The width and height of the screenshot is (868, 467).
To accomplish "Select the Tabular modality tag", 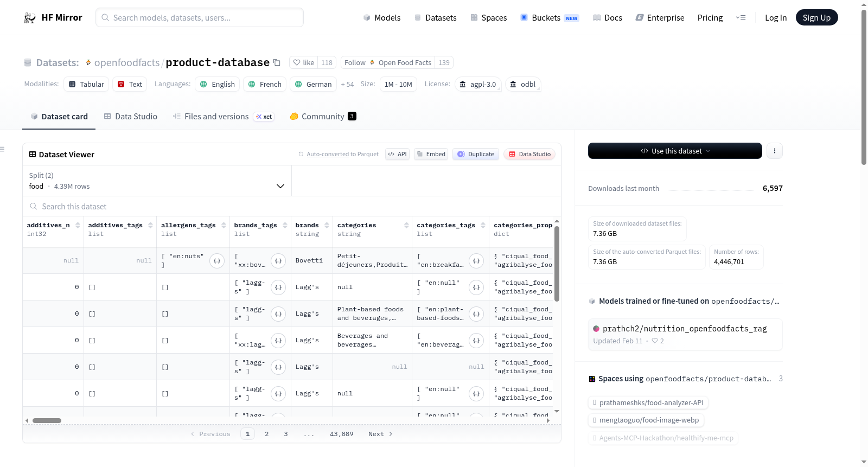I will pyautogui.click(x=86, y=84).
